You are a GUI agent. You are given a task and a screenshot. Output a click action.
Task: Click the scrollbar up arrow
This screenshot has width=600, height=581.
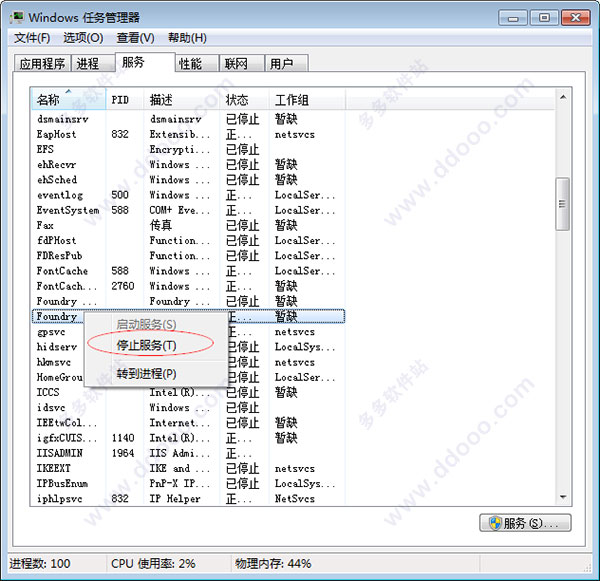coord(563,97)
